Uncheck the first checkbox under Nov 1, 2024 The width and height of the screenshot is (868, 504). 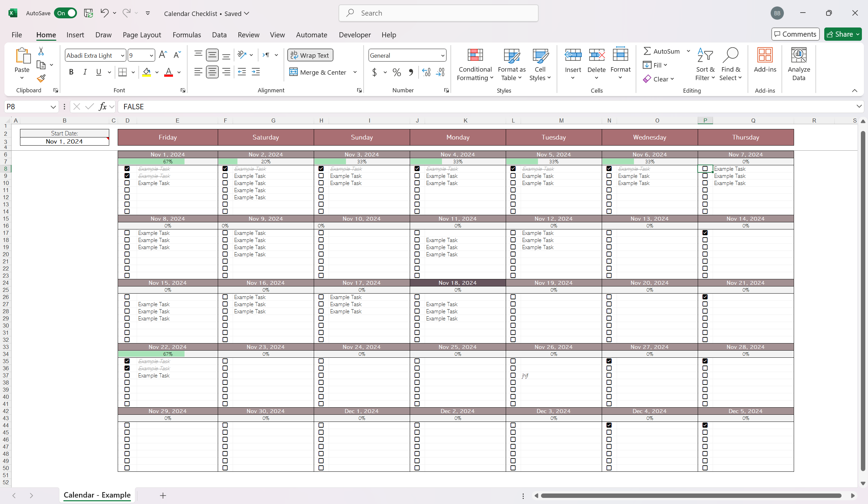[127, 169]
